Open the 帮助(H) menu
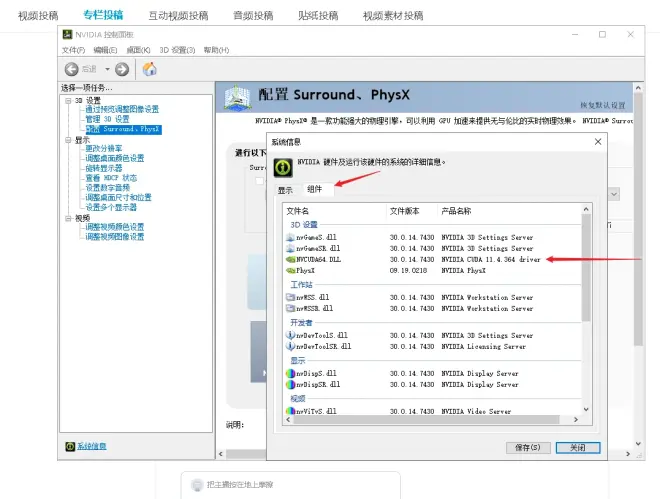660x499 pixels. tap(216, 50)
